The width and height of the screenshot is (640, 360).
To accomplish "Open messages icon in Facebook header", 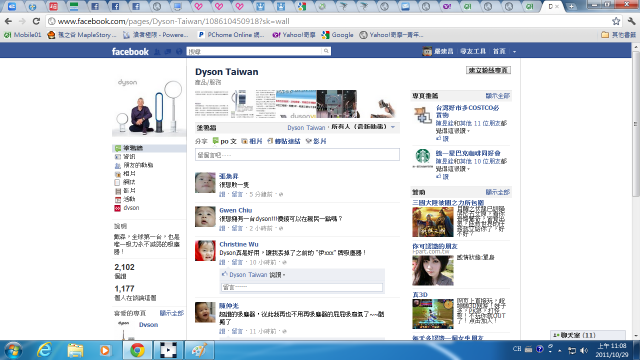I will [x=168, y=51].
